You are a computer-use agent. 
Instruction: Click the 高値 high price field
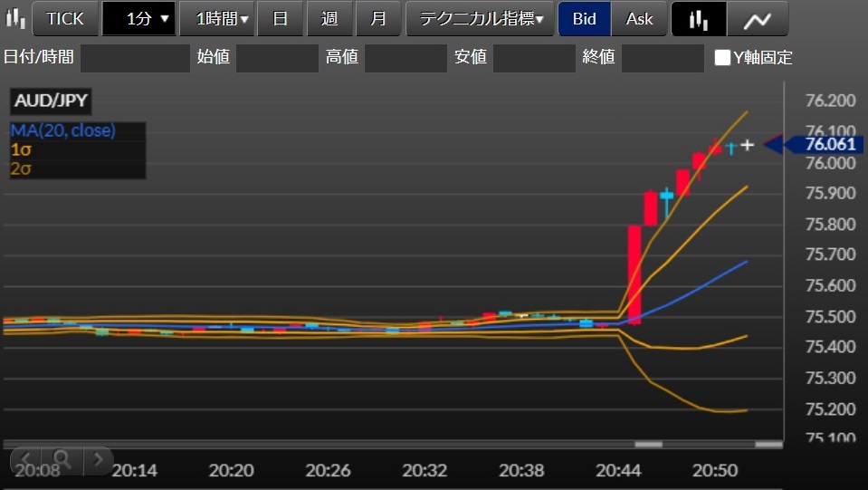[405, 58]
